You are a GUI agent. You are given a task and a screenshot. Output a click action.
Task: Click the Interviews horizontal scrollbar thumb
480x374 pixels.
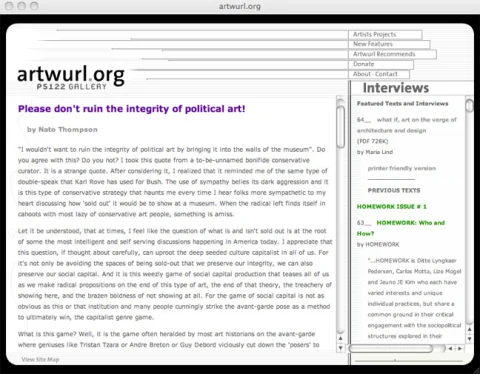(x=391, y=348)
